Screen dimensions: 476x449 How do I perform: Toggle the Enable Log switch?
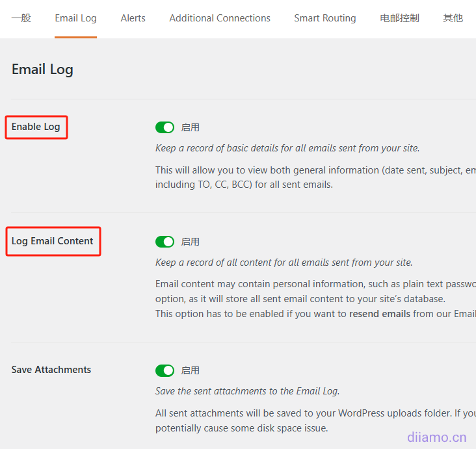coord(165,127)
